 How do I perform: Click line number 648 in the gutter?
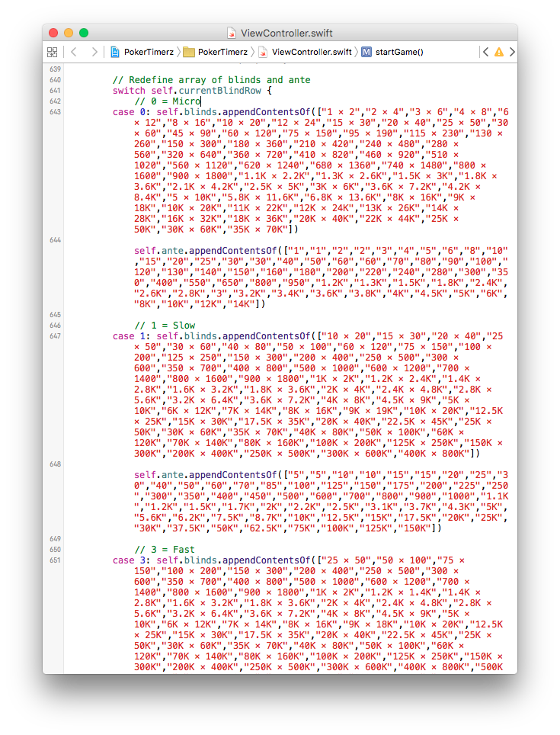click(x=56, y=464)
